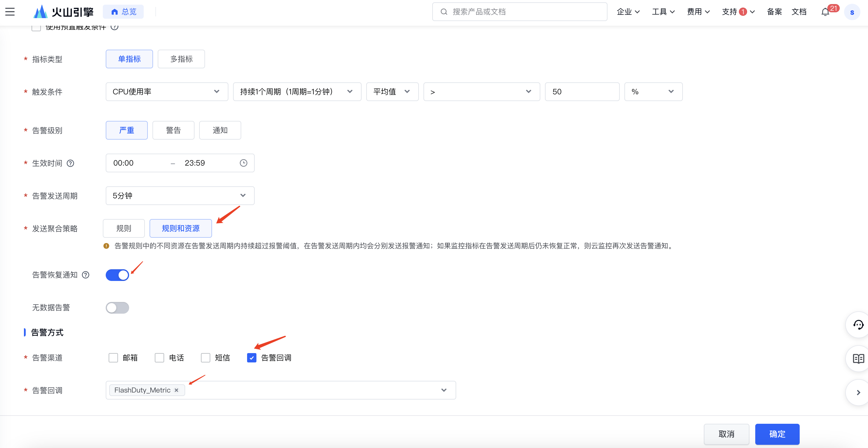The width and height of the screenshot is (868, 448).
Task: Click the end time 23:59 field
Action: [195, 163]
